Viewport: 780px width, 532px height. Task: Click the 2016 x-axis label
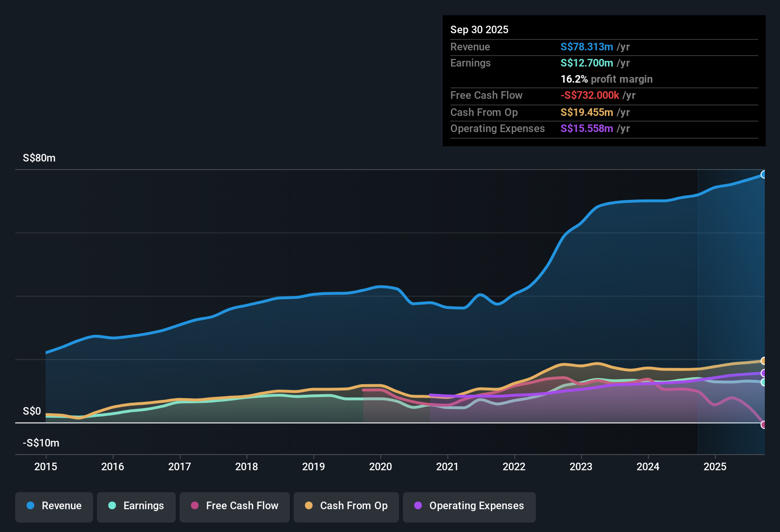(113, 466)
